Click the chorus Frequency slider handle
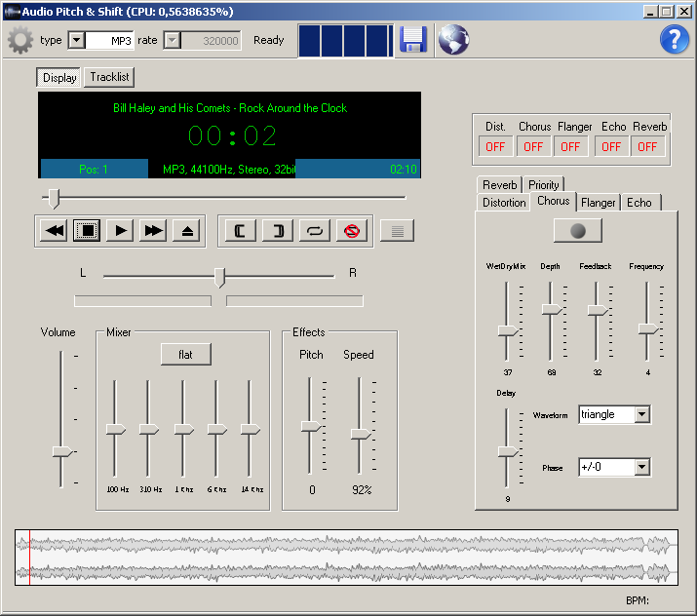 click(x=648, y=328)
